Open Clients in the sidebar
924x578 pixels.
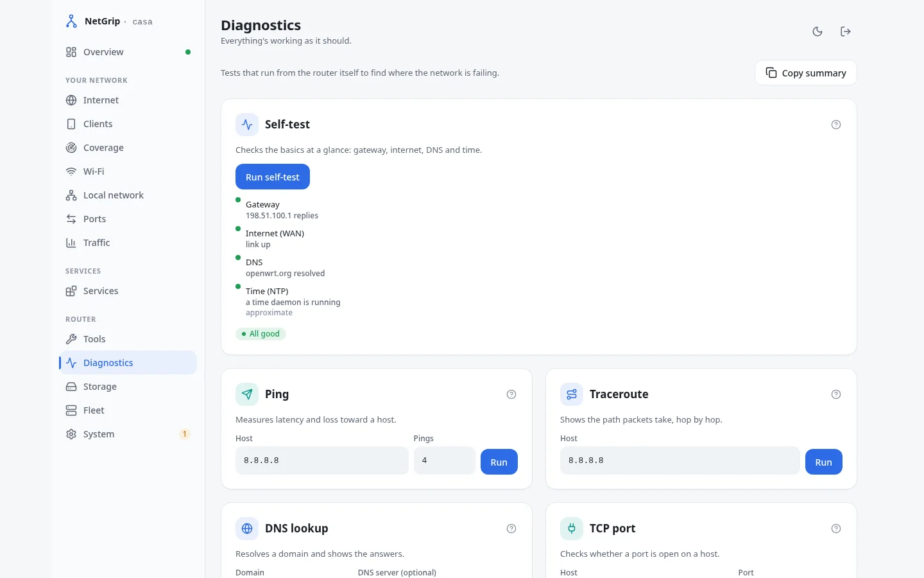pos(128,124)
